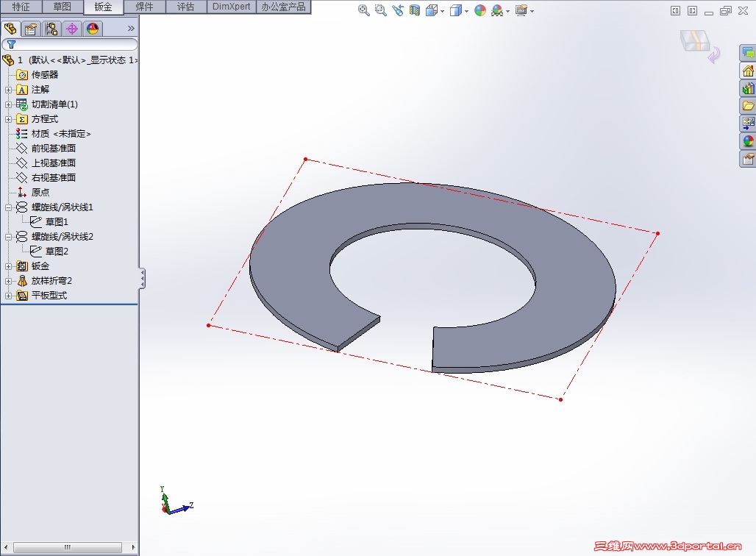756x556 pixels.
Task: Expand the 放样折弯2 node
Action: pyautogui.click(x=8, y=281)
